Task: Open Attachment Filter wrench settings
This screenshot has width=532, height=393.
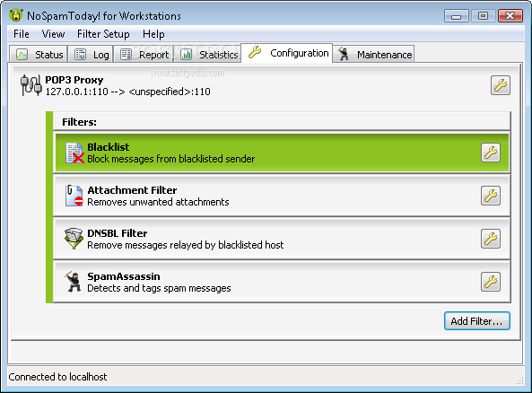Action: [x=490, y=196]
